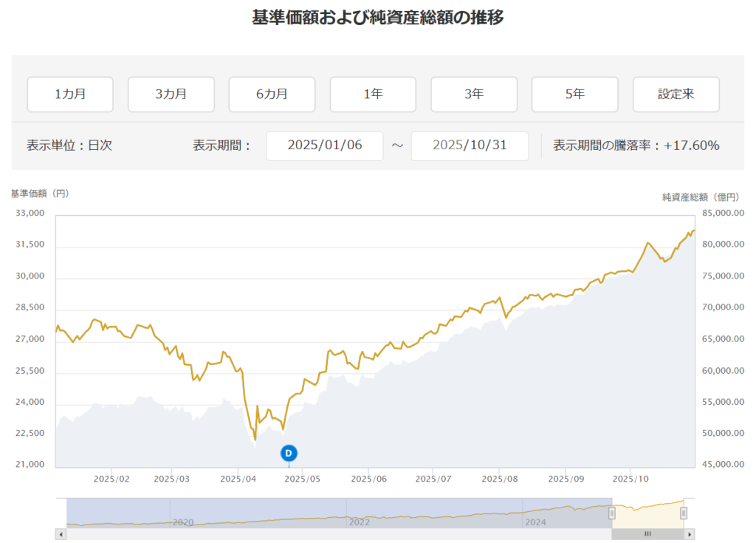Screen dimensions: 756x543
Task: Click the 2020 area in the navigator
Action: [x=183, y=522]
